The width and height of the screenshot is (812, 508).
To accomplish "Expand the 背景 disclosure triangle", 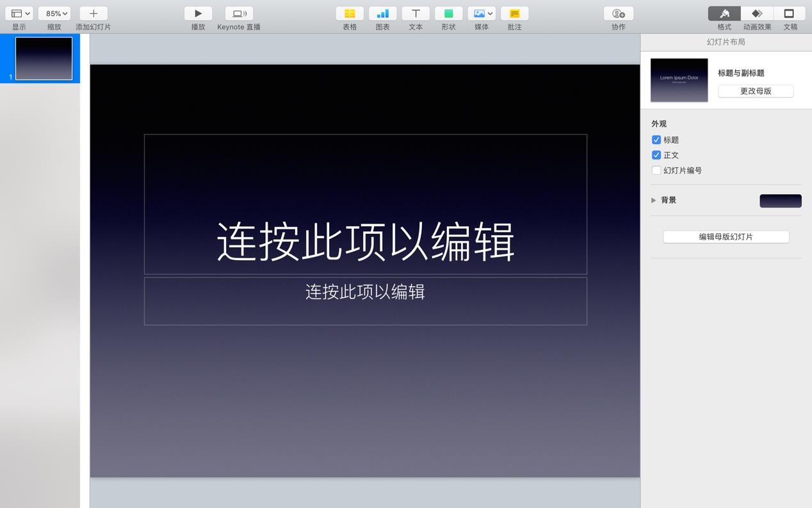I will (653, 200).
